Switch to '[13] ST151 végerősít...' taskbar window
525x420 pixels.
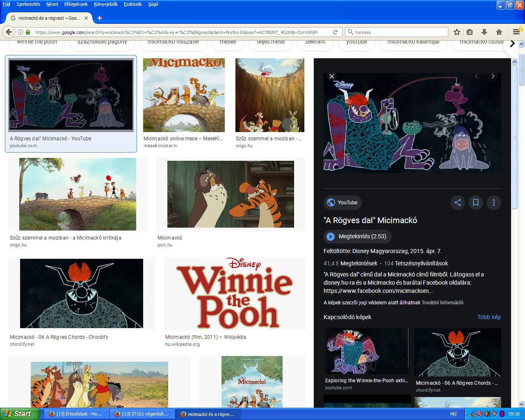142,414
